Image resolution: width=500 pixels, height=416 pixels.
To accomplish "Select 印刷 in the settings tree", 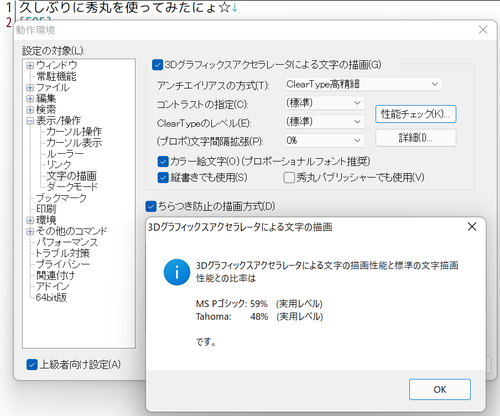I will (x=46, y=209).
